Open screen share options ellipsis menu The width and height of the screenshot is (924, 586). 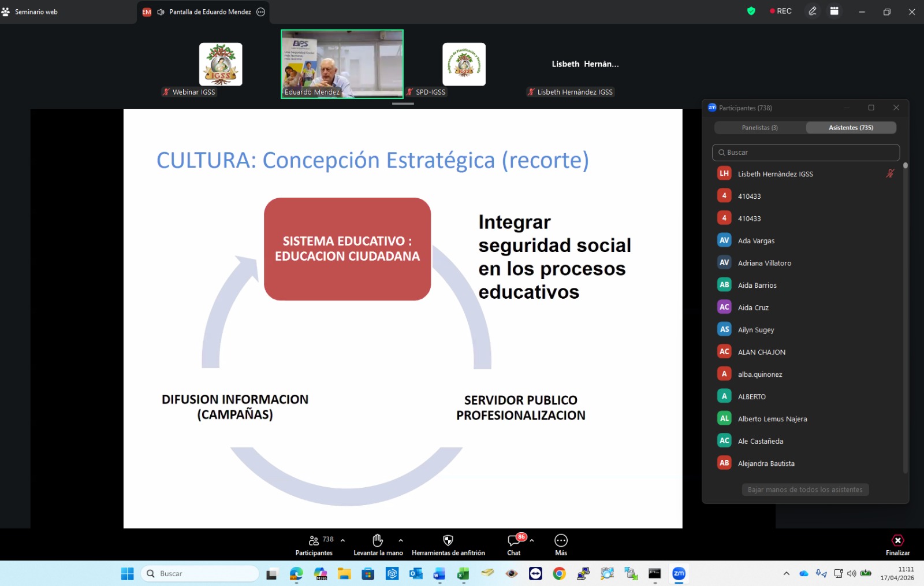261,12
